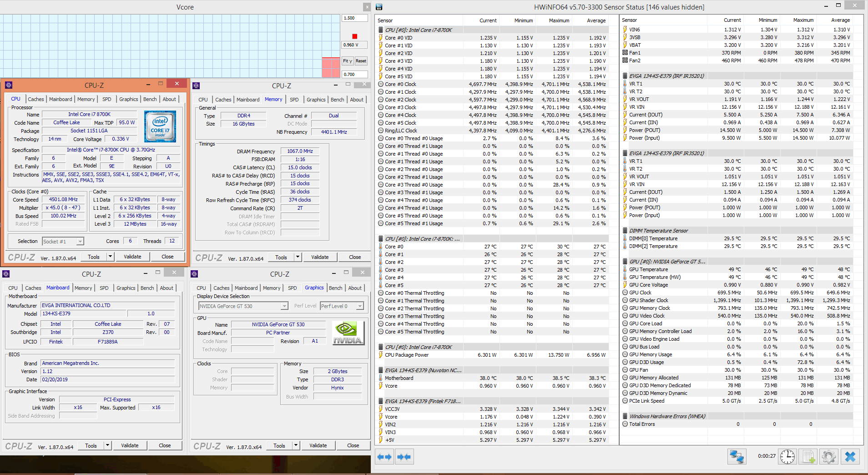Click Close in the CPU-Z Memory window
The image size is (868, 475).
tap(355, 257)
